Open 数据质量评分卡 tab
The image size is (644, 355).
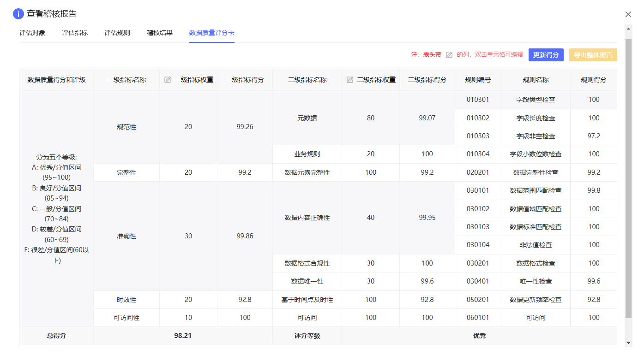(212, 33)
